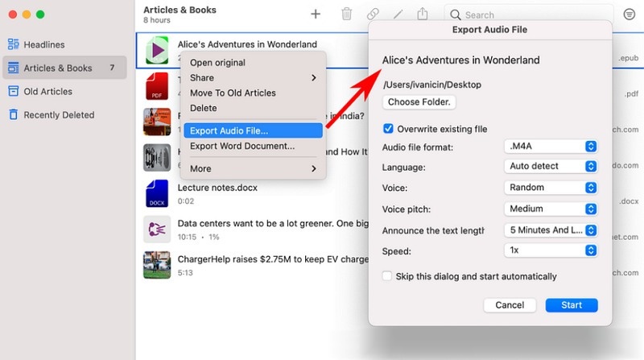644x360 pixels.
Task: Open the Speed dropdown
Action: click(x=551, y=250)
